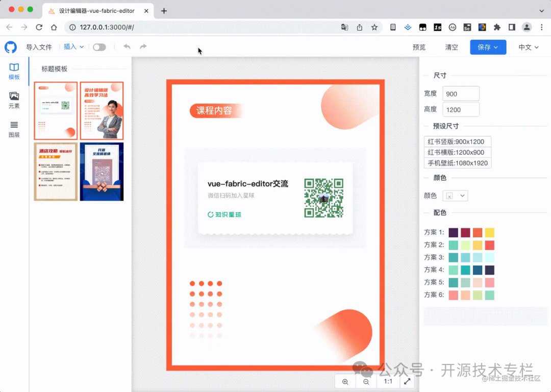Image resolution: width=551 pixels, height=392 pixels.
Task: View site information icon in address bar
Action: (72, 27)
